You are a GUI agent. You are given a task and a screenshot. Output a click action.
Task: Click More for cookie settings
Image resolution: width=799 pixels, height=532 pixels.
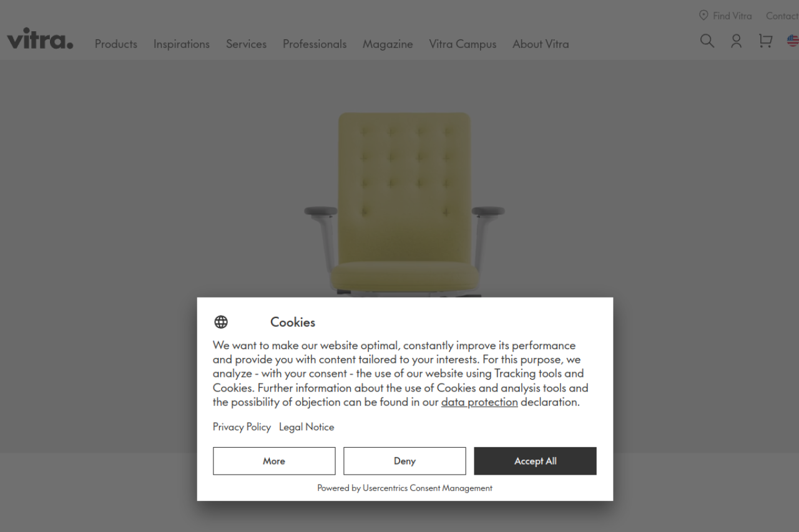tap(274, 461)
